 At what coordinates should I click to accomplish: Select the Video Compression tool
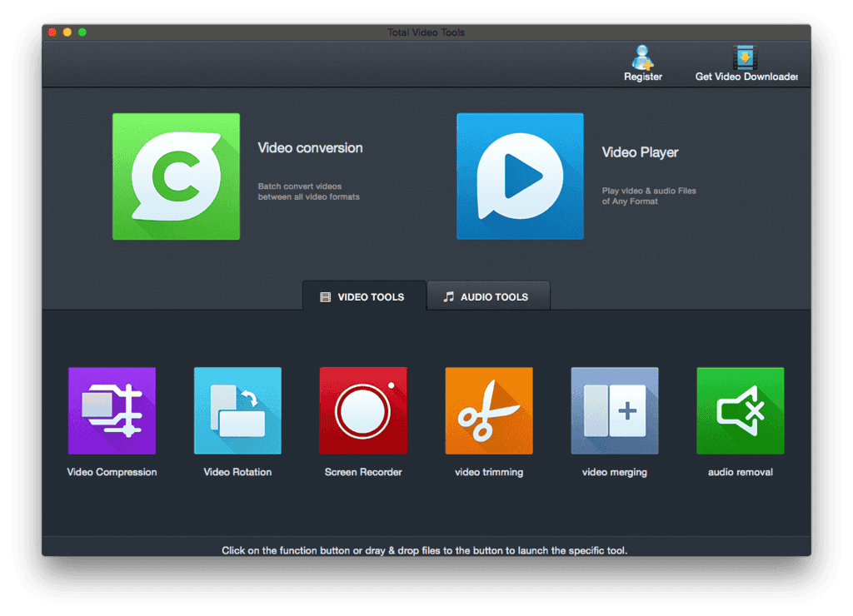pyautogui.click(x=112, y=409)
